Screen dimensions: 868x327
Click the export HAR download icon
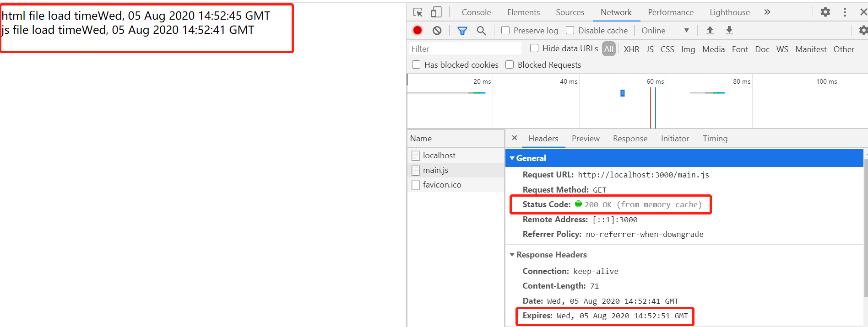click(729, 31)
